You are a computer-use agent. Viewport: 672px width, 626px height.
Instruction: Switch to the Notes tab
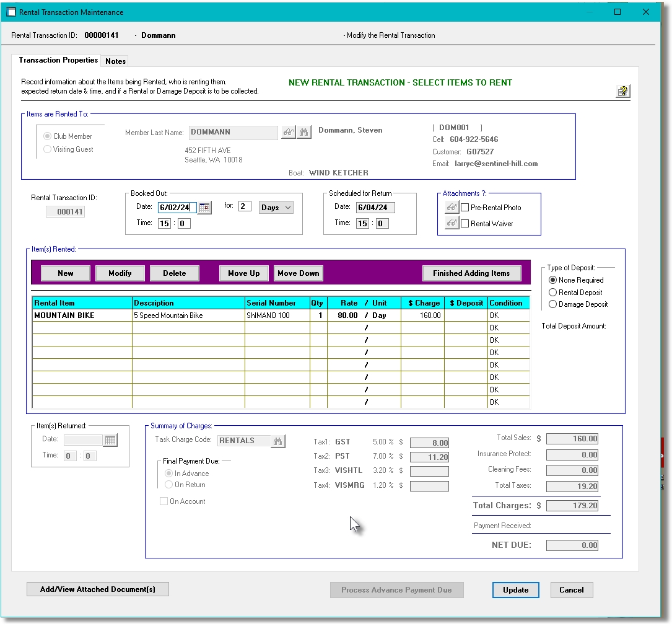pos(115,61)
